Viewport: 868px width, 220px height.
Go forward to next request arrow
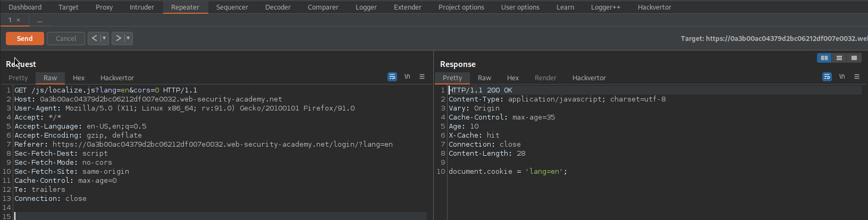pyautogui.click(x=118, y=38)
